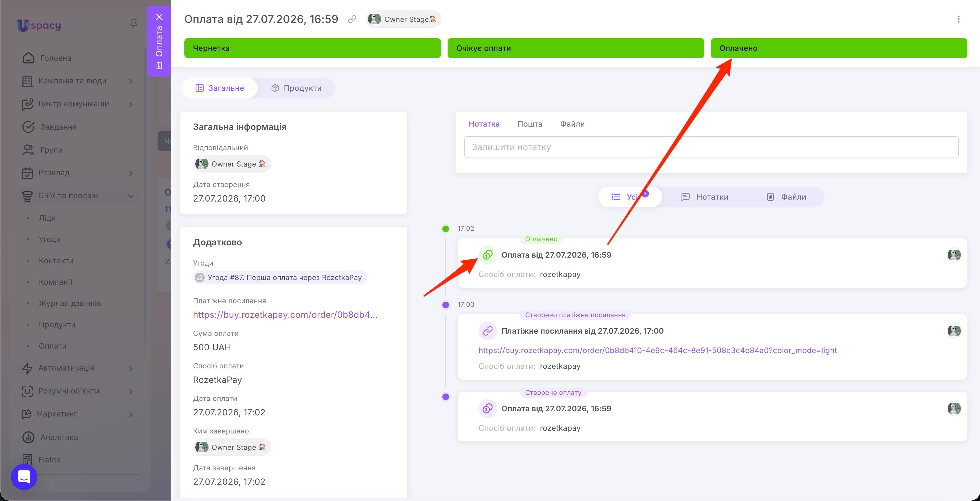The height and width of the screenshot is (501, 980).
Task: Open paid Оплата від 27.07.2026 entry
Action: (556, 255)
